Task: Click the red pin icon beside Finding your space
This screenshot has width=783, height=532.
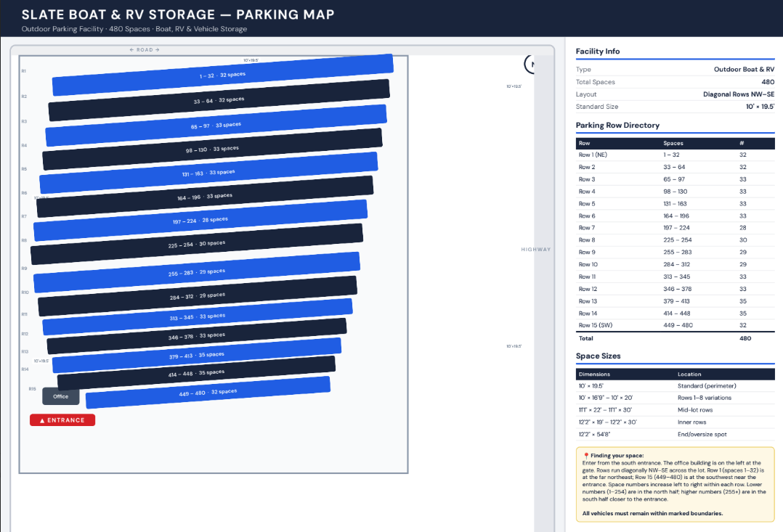Action: pyautogui.click(x=586, y=456)
